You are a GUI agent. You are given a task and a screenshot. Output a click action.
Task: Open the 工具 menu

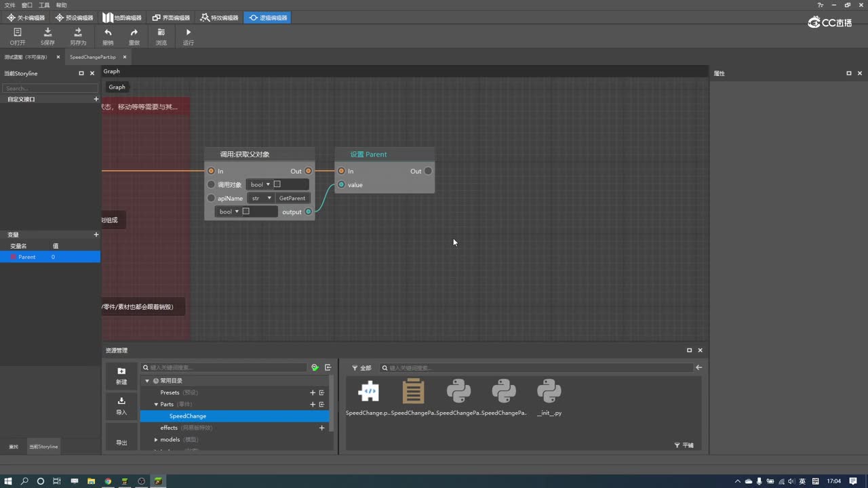(44, 5)
